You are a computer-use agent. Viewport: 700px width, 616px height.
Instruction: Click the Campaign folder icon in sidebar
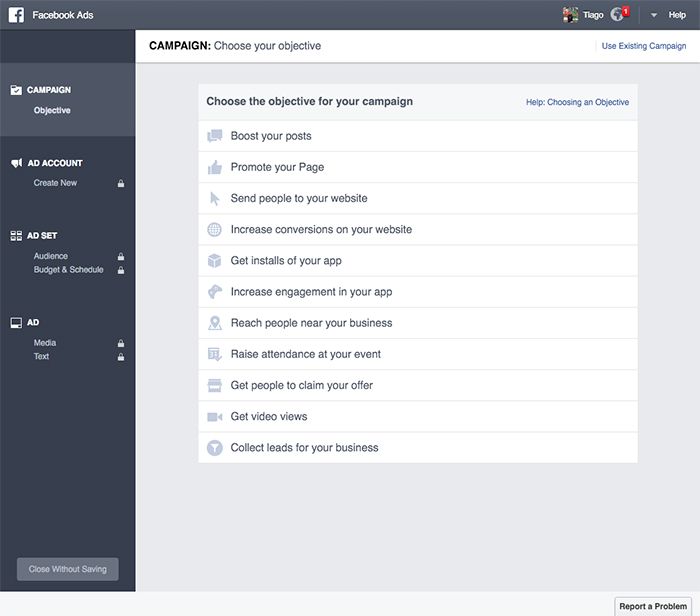16,90
